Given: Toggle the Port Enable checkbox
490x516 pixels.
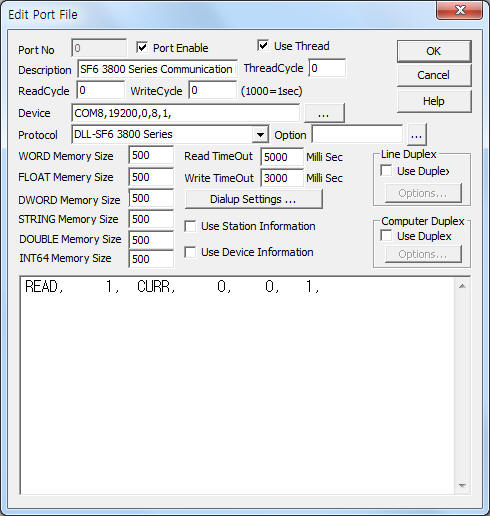Looking at the screenshot, I should [142, 47].
